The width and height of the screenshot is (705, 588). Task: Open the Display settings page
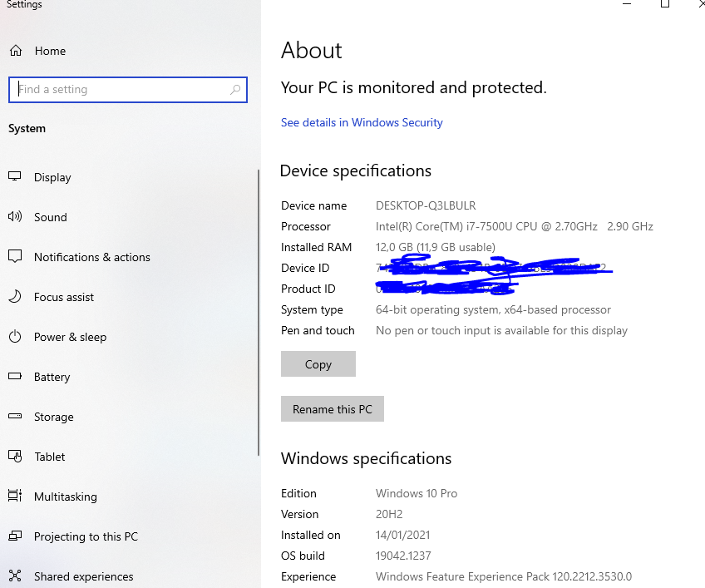click(52, 177)
